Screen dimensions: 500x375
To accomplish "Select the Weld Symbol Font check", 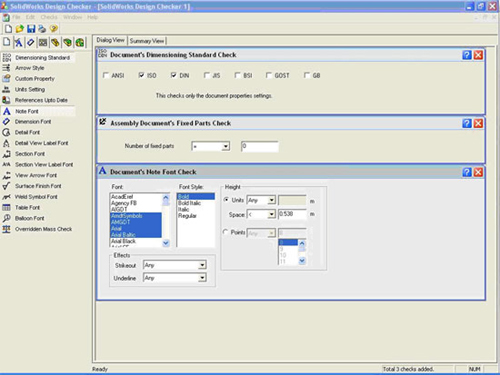I will point(30,197).
